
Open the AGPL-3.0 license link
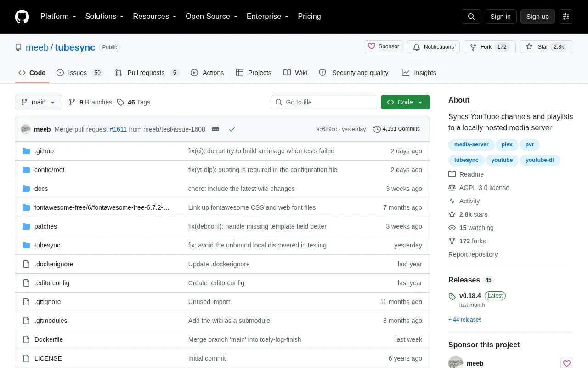coord(479,188)
